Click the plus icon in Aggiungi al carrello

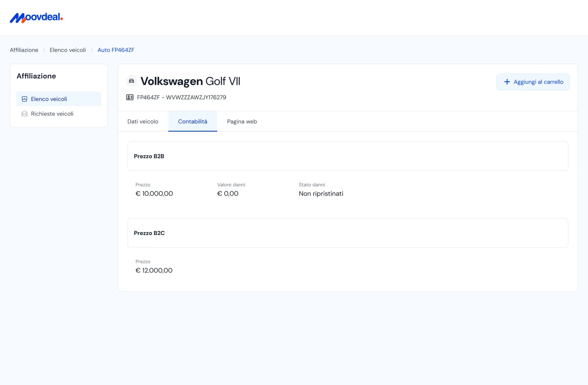pyautogui.click(x=507, y=82)
